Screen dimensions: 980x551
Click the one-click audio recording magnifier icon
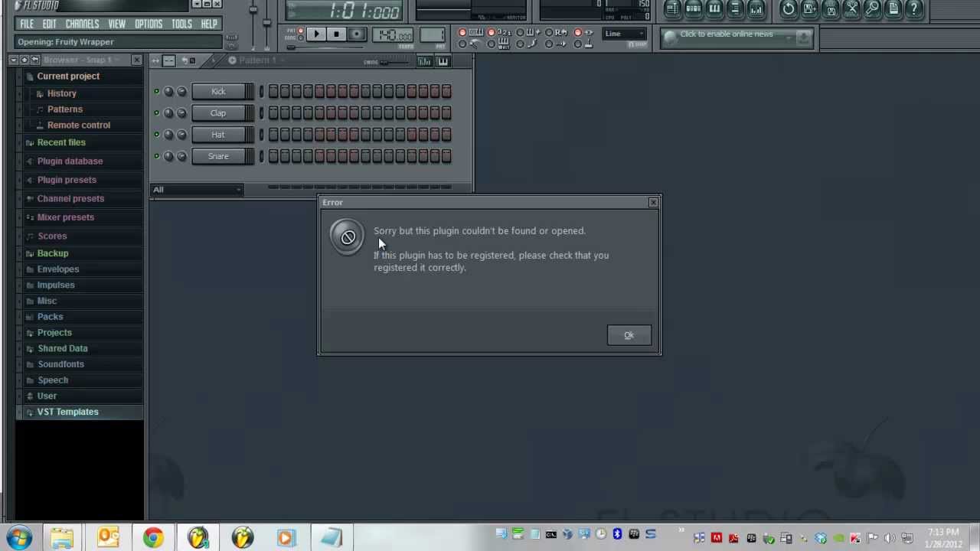pos(872,8)
